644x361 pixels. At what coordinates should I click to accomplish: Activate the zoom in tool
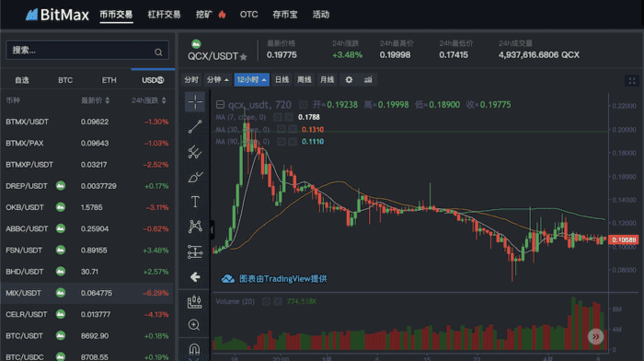(194, 325)
